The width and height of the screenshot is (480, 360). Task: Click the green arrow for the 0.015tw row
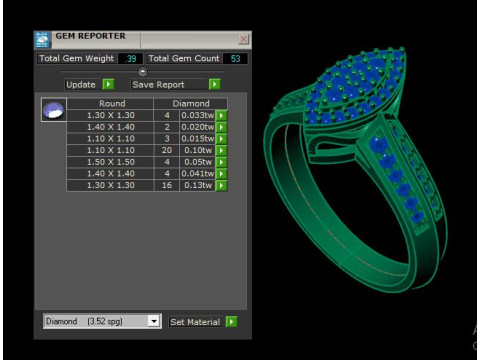221,139
